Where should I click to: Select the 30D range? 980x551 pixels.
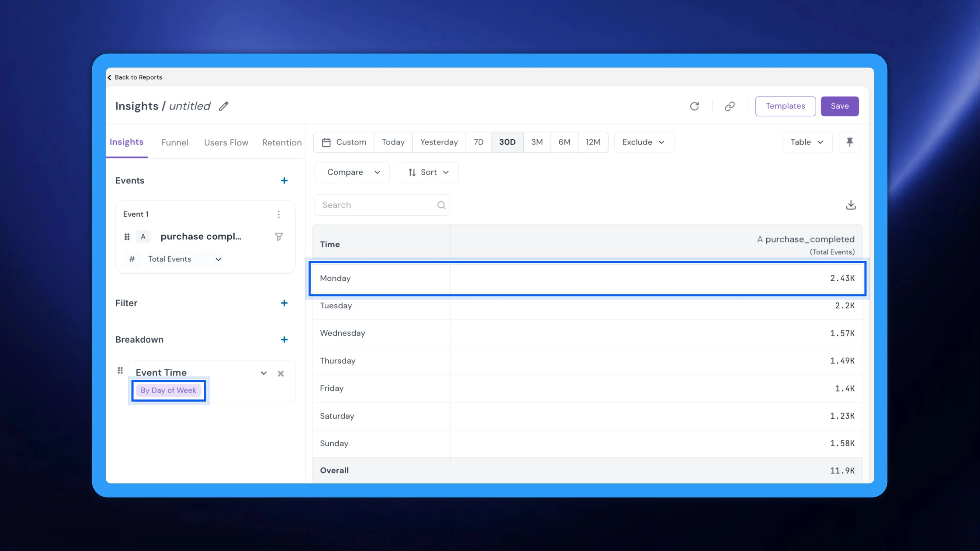[x=507, y=142]
